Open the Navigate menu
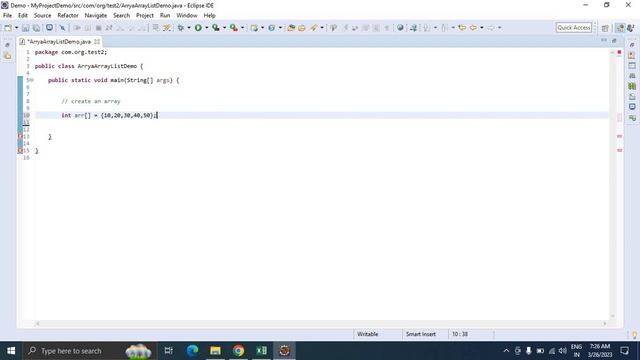The image size is (640, 360). pyautogui.click(x=96, y=16)
